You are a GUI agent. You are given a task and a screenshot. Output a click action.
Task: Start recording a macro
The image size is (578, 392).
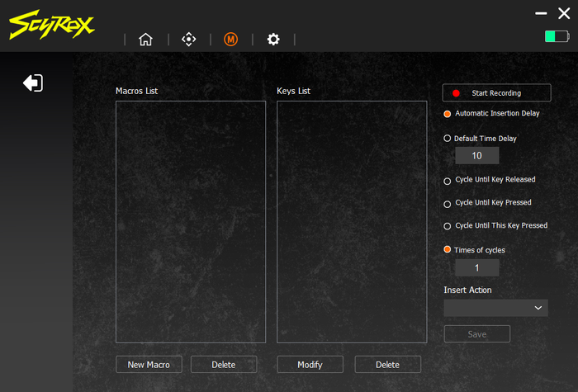tap(496, 92)
